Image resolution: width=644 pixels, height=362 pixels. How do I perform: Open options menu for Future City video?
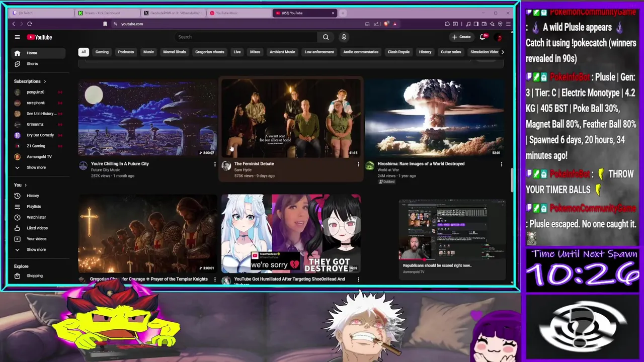pyautogui.click(x=215, y=164)
